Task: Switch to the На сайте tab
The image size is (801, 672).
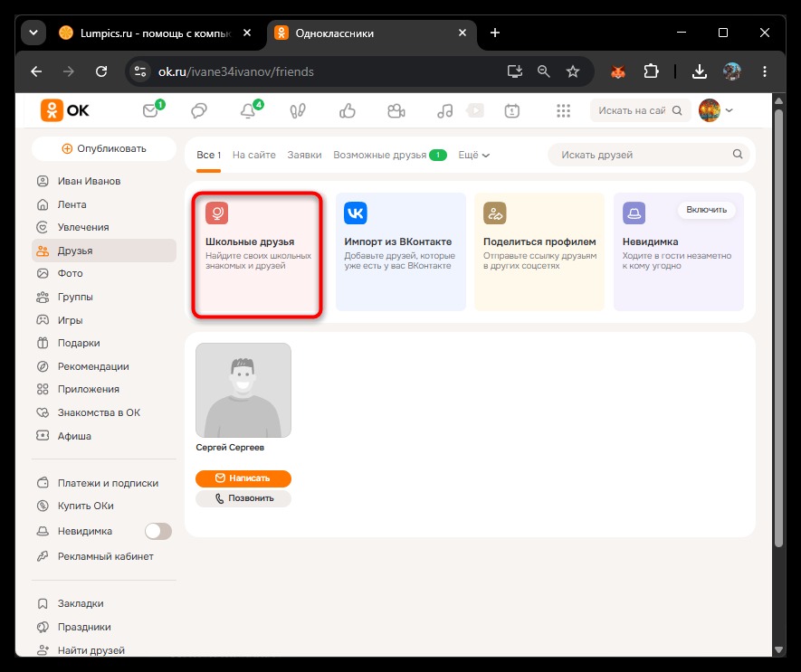Action: [x=254, y=155]
